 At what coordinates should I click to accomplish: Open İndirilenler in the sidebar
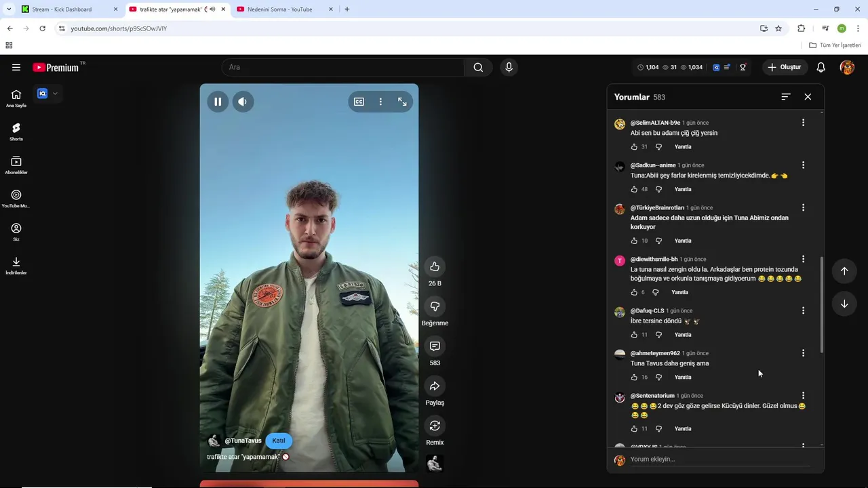point(16,266)
